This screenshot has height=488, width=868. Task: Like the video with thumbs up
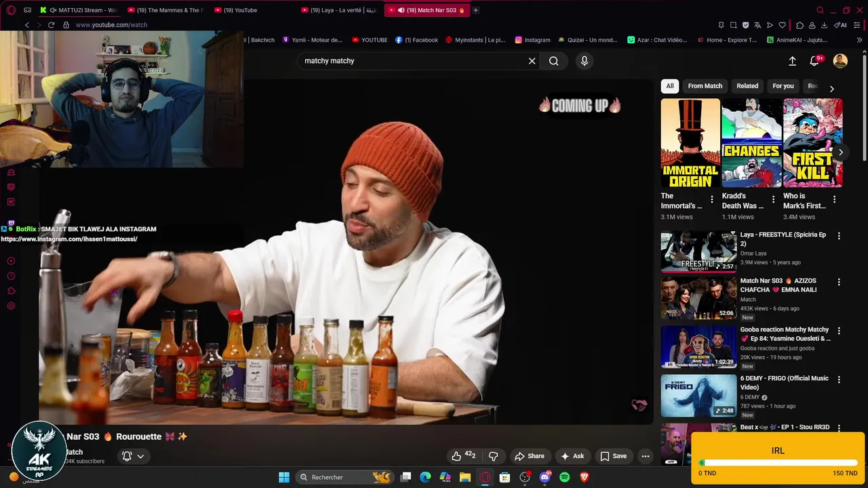click(x=463, y=456)
